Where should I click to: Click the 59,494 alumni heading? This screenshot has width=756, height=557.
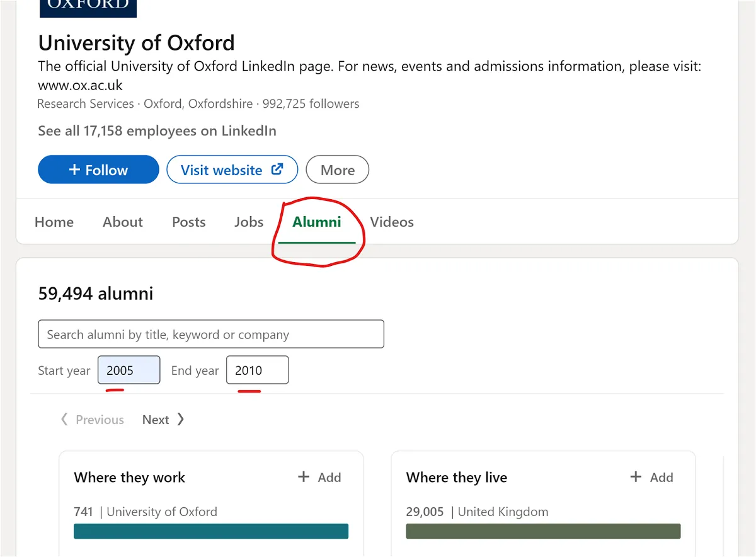point(96,294)
